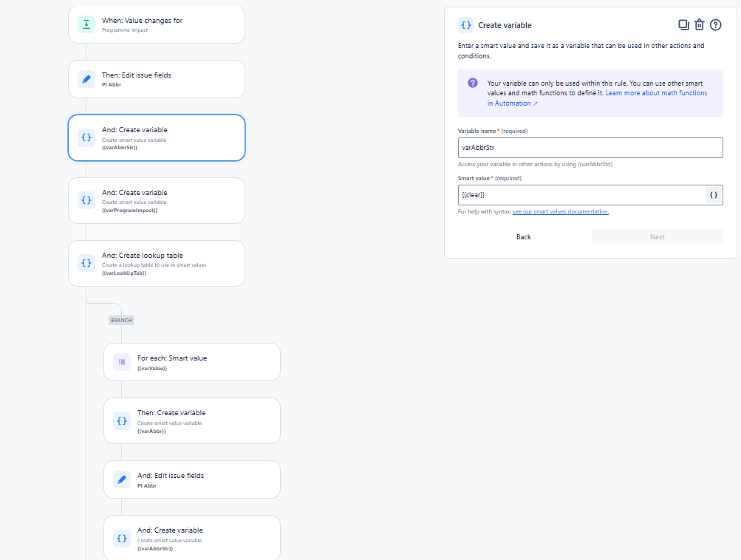
Task: Click the duplicate component icon
Action: [683, 24]
